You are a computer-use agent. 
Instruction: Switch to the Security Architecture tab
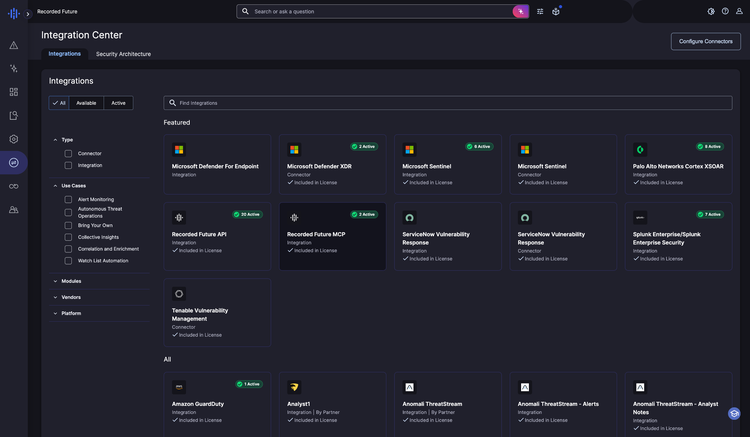pos(123,54)
